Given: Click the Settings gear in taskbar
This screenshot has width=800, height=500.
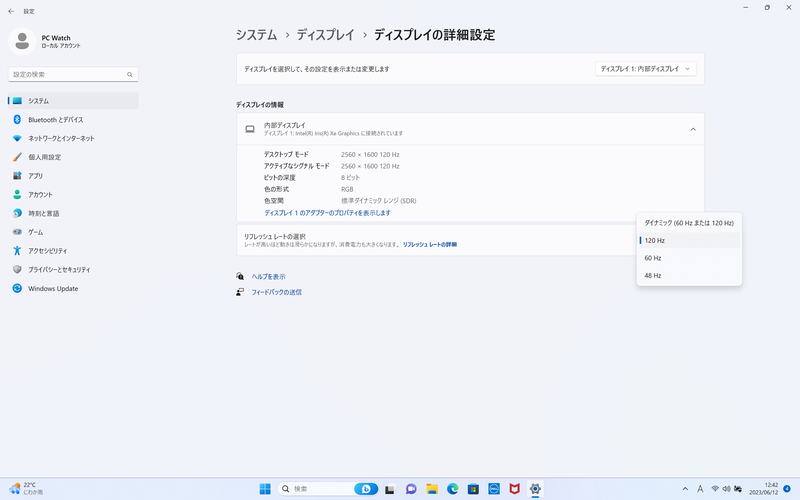Looking at the screenshot, I should (535, 489).
